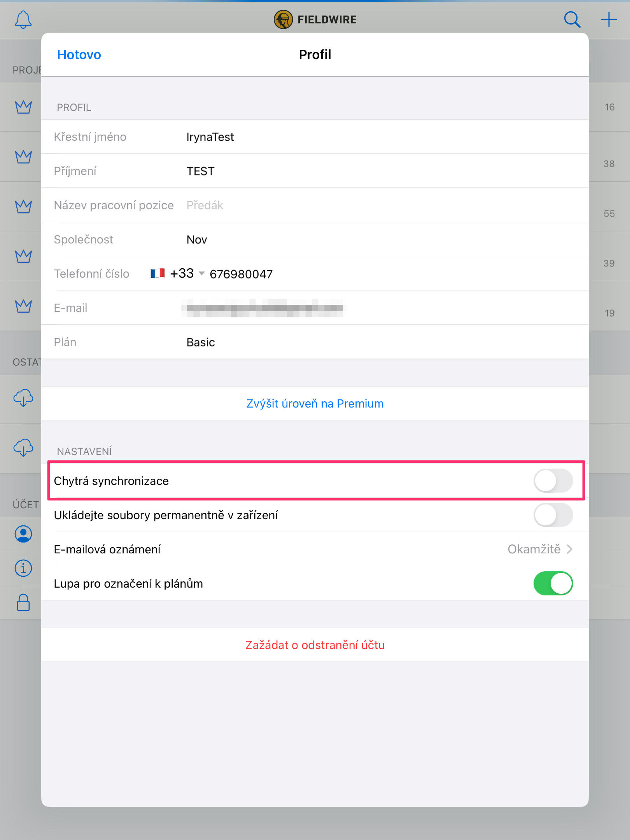Toggle Ukládejte soubory permanentně v zařízení
Image resolution: width=630 pixels, height=840 pixels.
[x=553, y=515]
